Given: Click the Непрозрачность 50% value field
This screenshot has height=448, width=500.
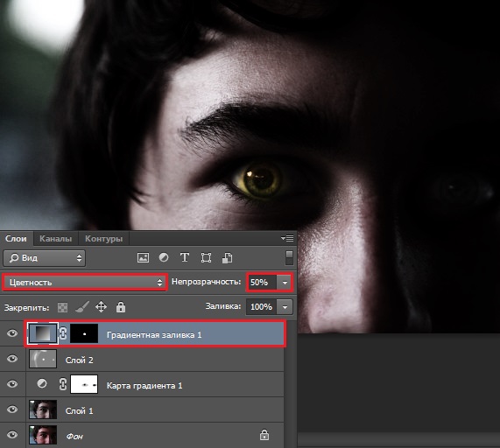Looking at the screenshot, I should tap(262, 283).
